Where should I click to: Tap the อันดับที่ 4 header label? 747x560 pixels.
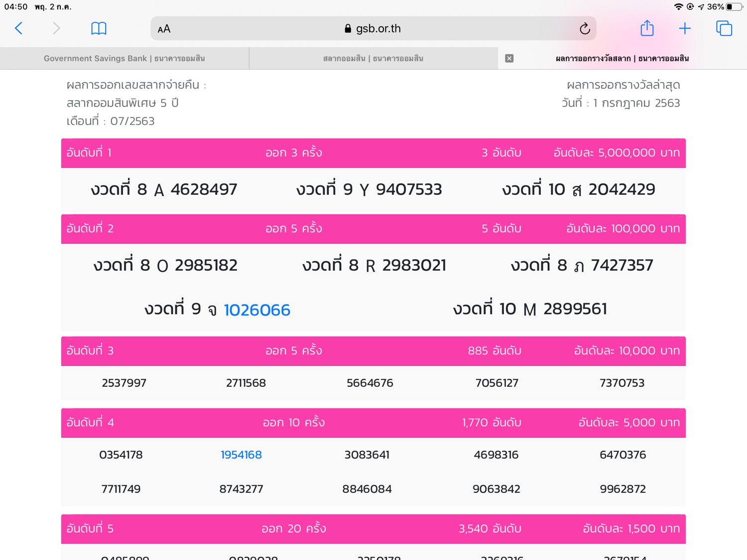pyautogui.click(x=90, y=422)
